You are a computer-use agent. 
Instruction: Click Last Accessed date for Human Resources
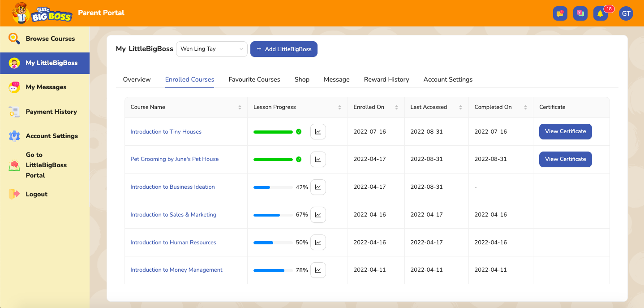[426, 243]
